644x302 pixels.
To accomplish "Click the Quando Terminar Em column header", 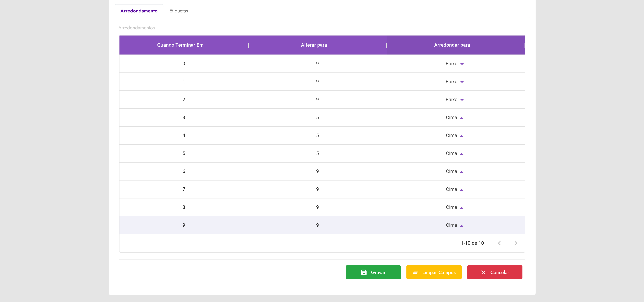I will [180, 45].
